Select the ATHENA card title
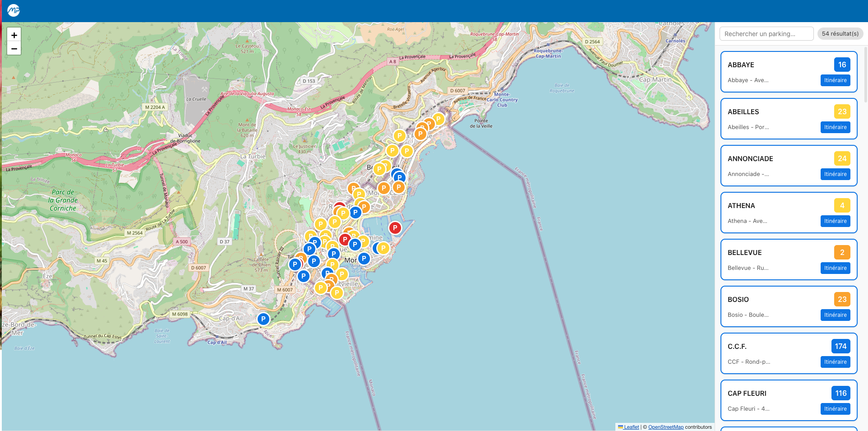The height and width of the screenshot is (431, 868). (x=741, y=206)
